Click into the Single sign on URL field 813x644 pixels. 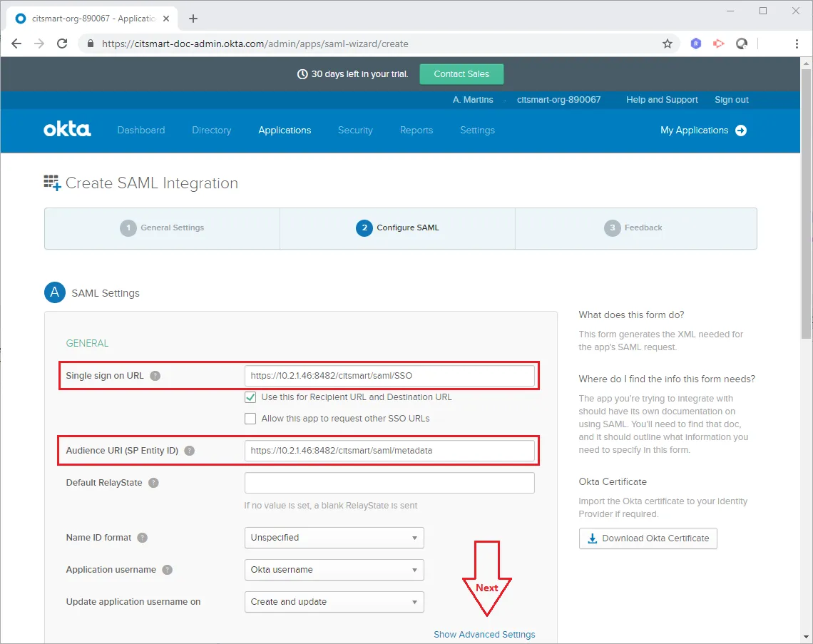pos(389,376)
